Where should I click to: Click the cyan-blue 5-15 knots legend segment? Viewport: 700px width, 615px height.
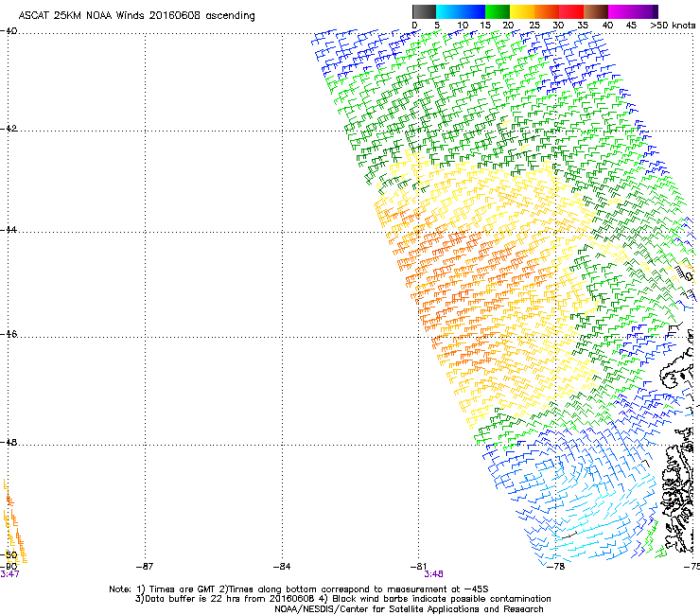[x=461, y=11]
